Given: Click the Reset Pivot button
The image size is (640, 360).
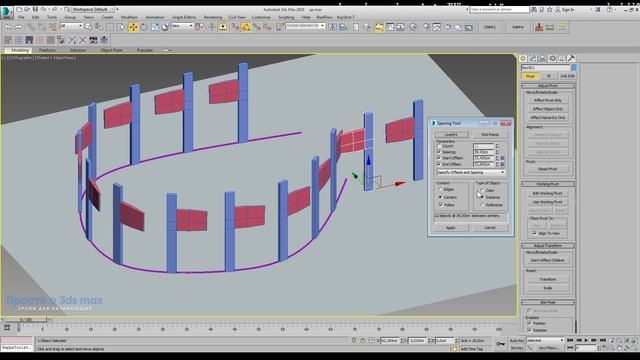Looking at the screenshot, I should coord(548,169).
